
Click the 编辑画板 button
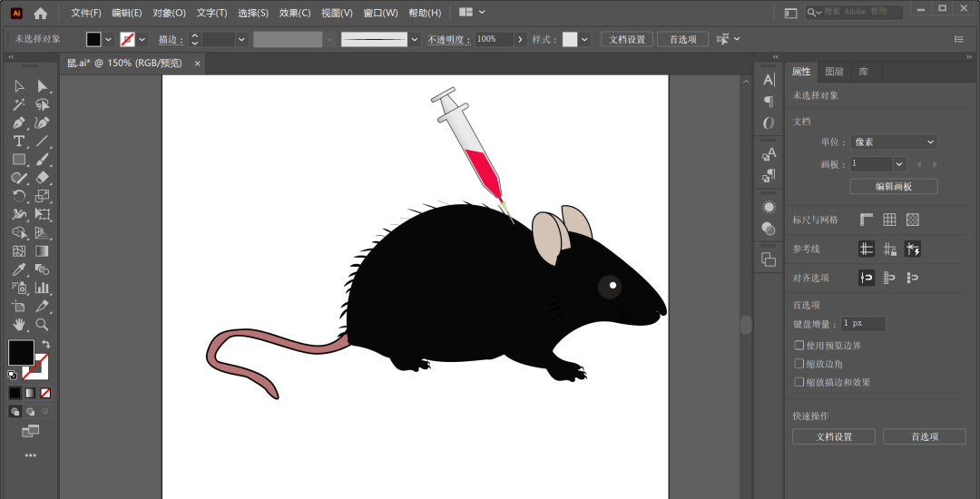(x=893, y=186)
